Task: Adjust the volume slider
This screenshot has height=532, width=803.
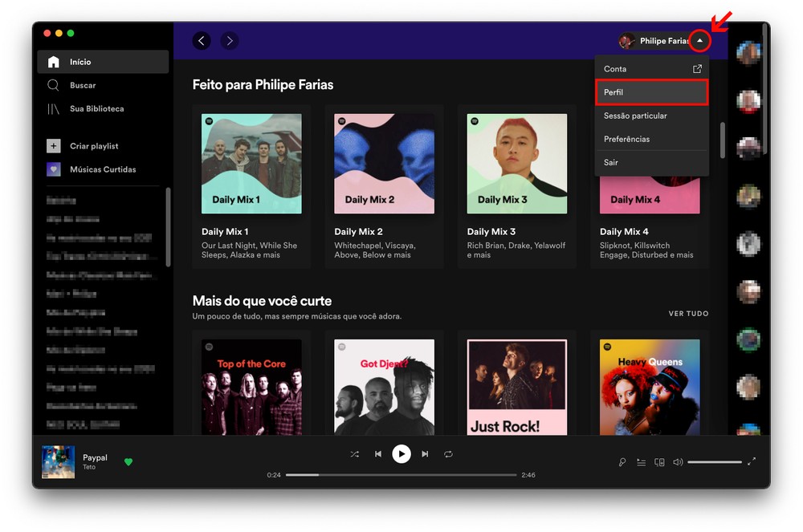Action: point(714,462)
